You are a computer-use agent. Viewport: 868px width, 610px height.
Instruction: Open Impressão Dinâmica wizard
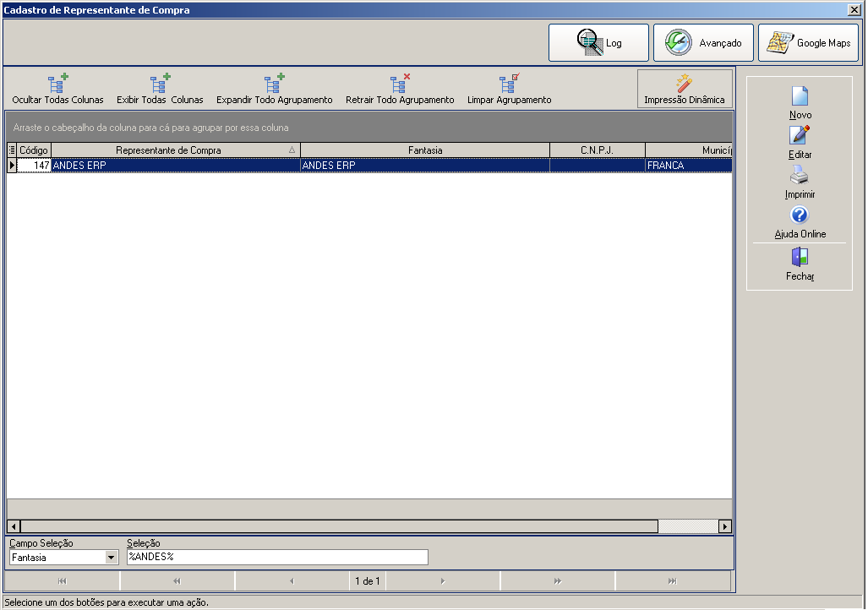pos(685,89)
